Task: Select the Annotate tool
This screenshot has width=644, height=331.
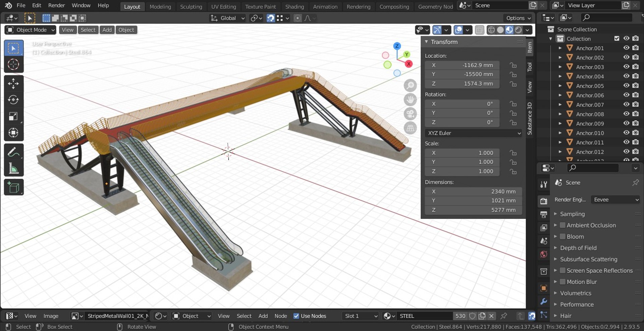Action: (13, 152)
